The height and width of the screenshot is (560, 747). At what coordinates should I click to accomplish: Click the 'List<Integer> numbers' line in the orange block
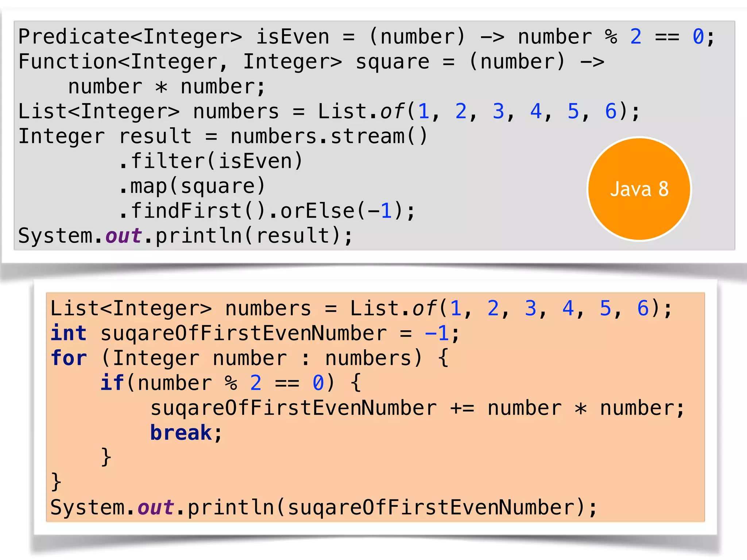(361, 309)
